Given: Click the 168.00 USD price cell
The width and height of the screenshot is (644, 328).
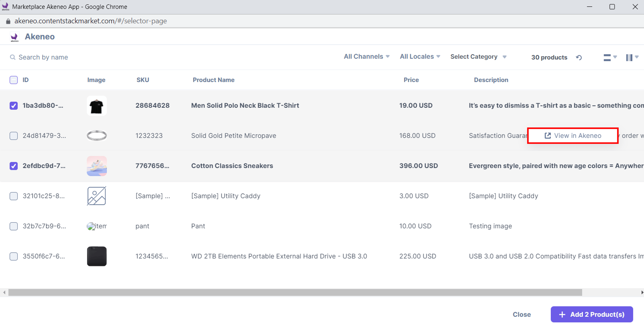Looking at the screenshot, I should click(x=417, y=136).
